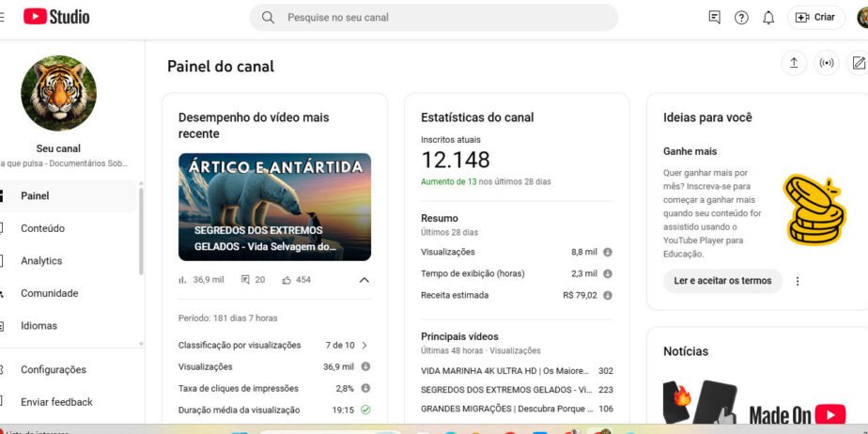Open the notifications bell
868x434 pixels.
point(768,18)
